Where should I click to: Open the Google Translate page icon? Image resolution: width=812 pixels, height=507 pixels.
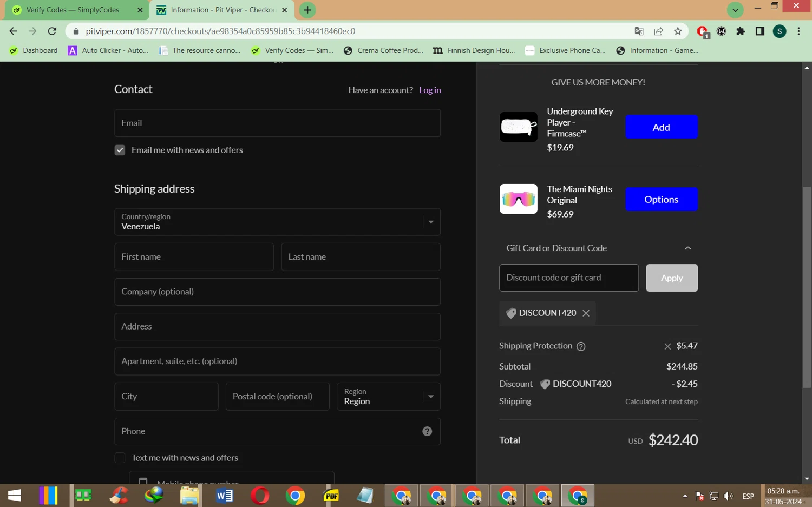(x=639, y=31)
